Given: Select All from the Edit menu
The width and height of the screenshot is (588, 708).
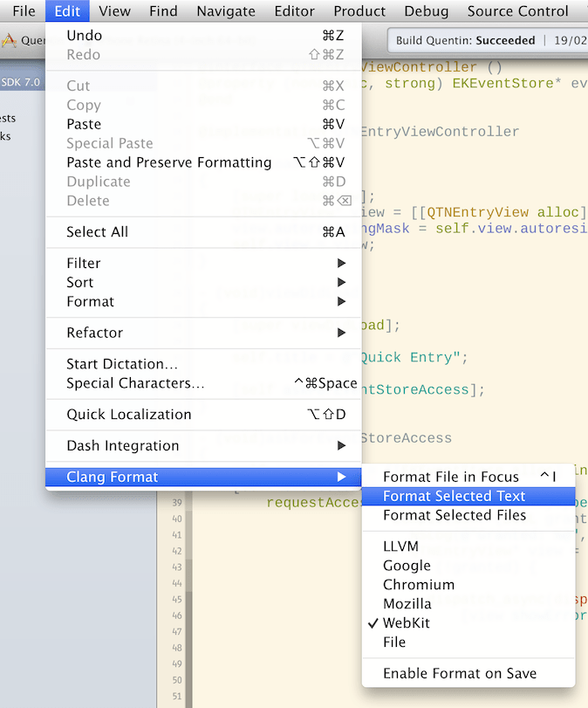Looking at the screenshot, I should click(92, 232).
